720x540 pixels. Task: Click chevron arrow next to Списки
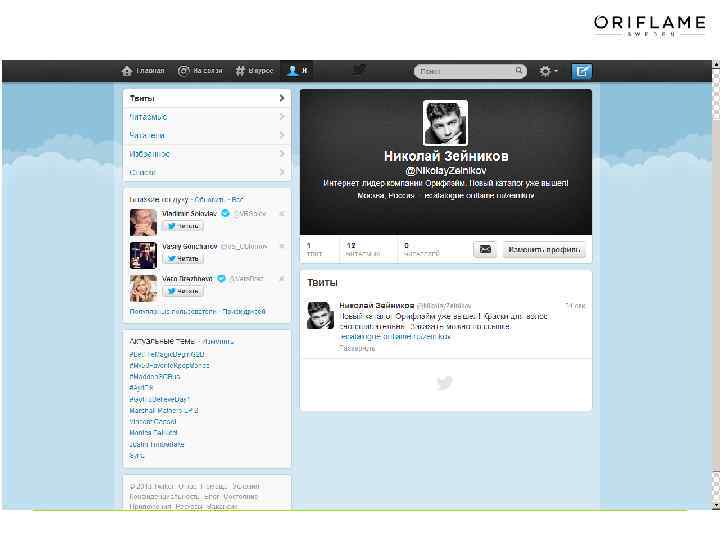pyautogui.click(x=282, y=172)
